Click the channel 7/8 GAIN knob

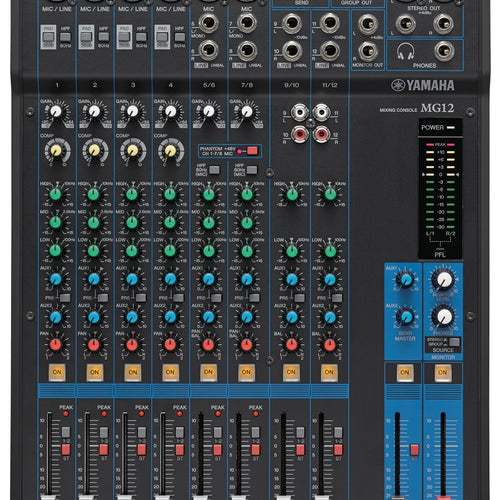[247, 111]
